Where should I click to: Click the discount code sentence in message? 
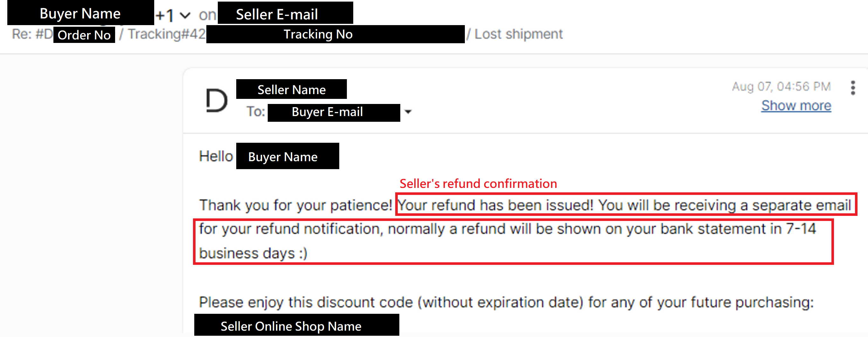pos(506,302)
